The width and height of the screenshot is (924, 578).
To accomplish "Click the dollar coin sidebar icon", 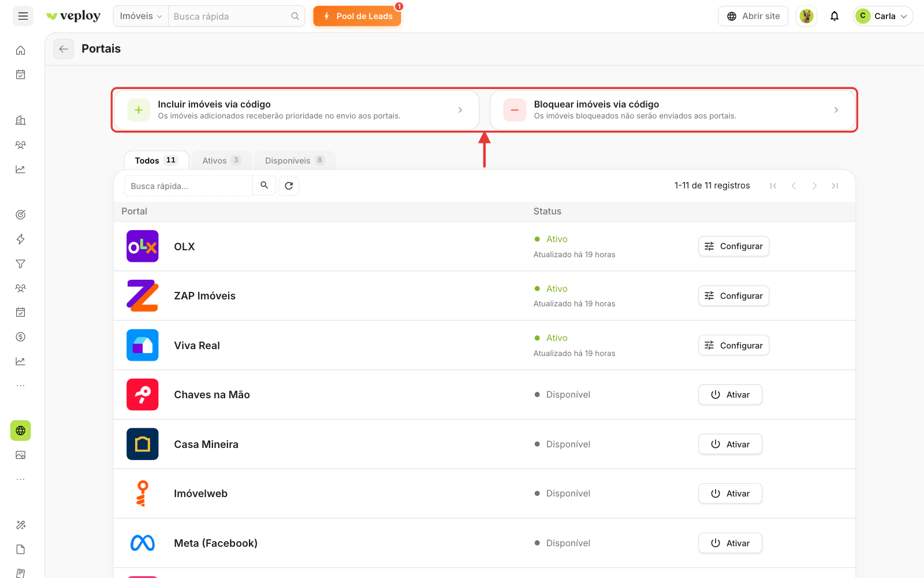I will (21, 336).
